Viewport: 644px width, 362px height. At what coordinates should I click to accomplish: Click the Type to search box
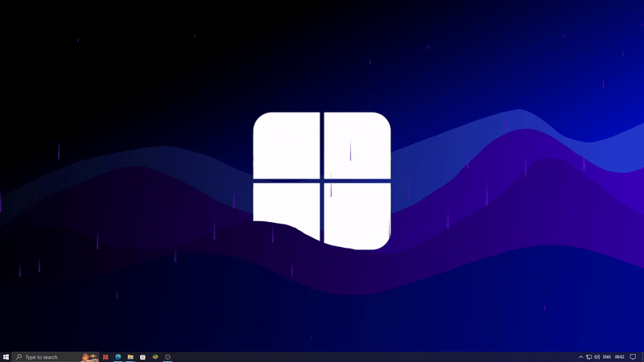pyautogui.click(x=56, y=357)
